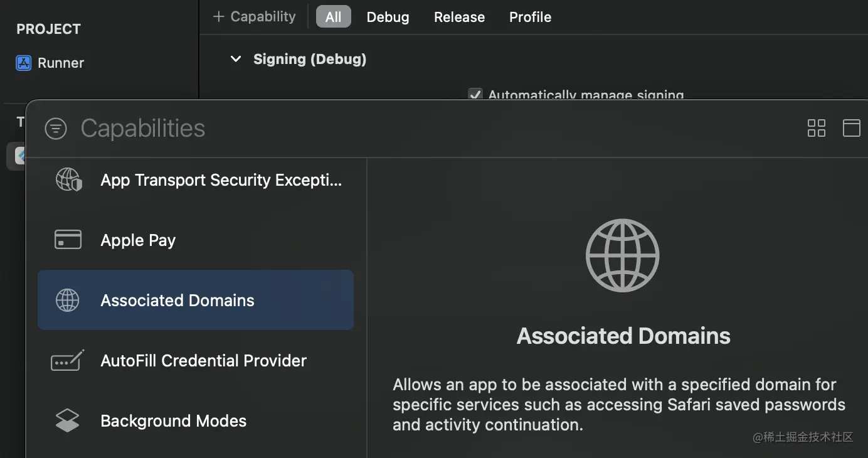Switch to grid view icon

(817, 128)
